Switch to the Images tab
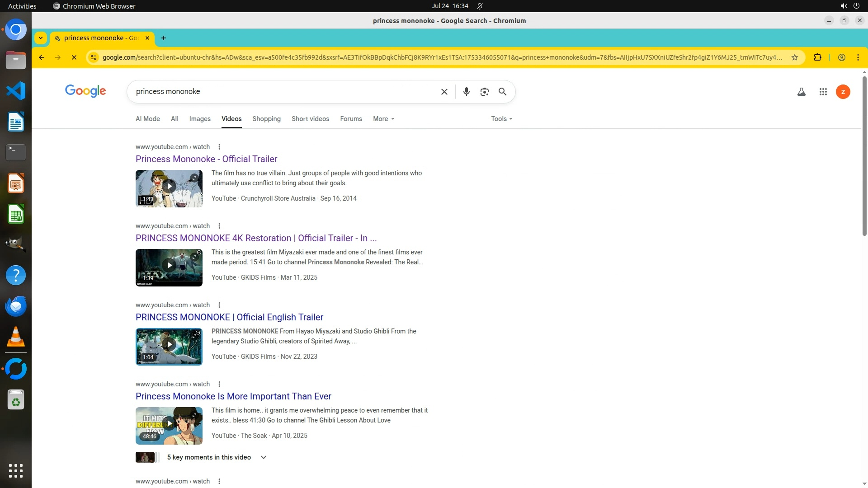Screen dimensions: 868x488 [x=200, y=119]
